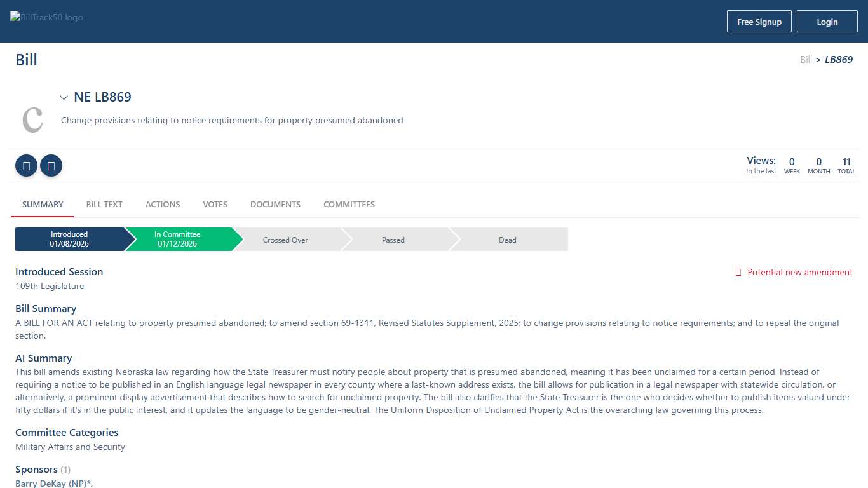Click the Passed progress stage
The image size is (868, 488).
pyautogui.click(x=393, y=240)
